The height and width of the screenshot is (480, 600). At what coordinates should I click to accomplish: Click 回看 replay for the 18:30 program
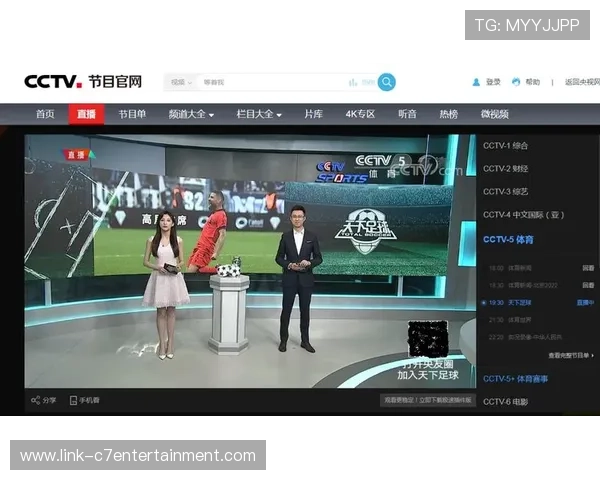pos(588,285)
